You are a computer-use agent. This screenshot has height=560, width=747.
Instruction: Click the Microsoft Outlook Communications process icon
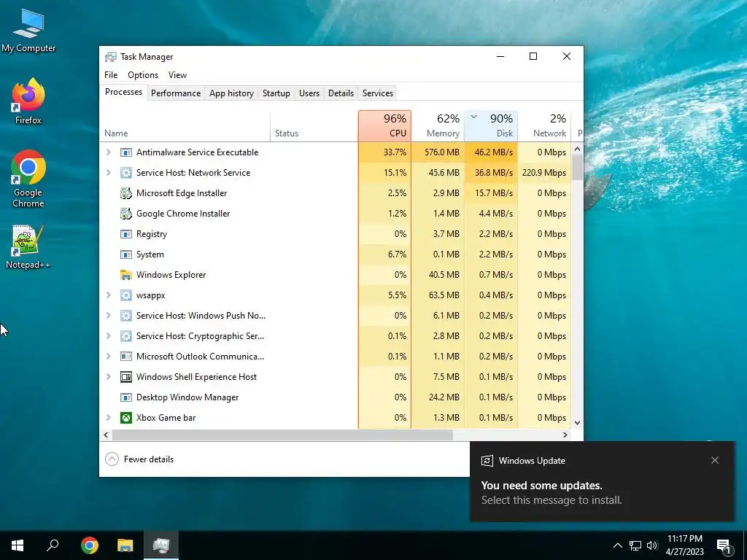tap(125, 357)
